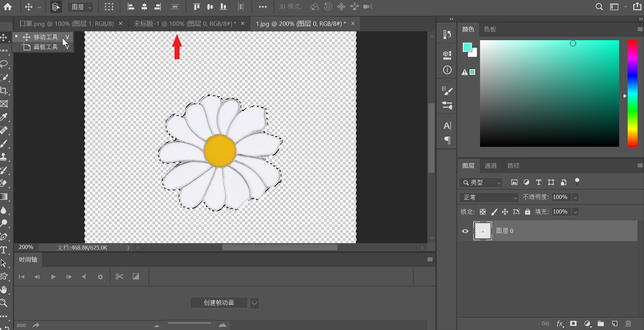Switch to the 口罩.png document tab
The image size is (644, 330).
point(67,24)
